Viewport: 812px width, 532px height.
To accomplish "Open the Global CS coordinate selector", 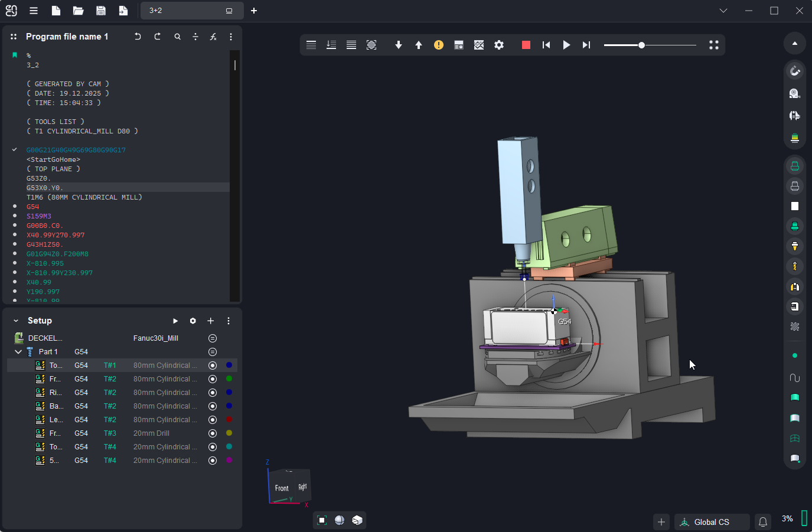I will (x=712, y=522).
